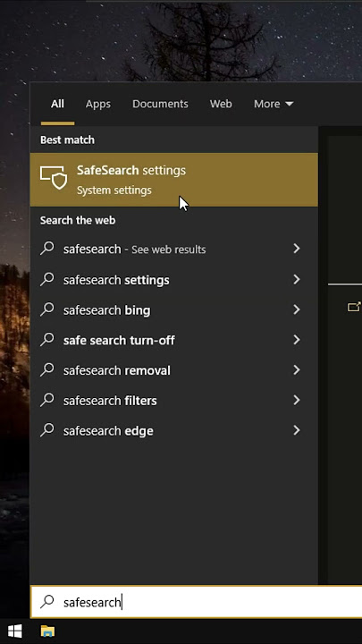Click the search box containing 'safesearch'
The image size is (362, 644).
(197, 602)
